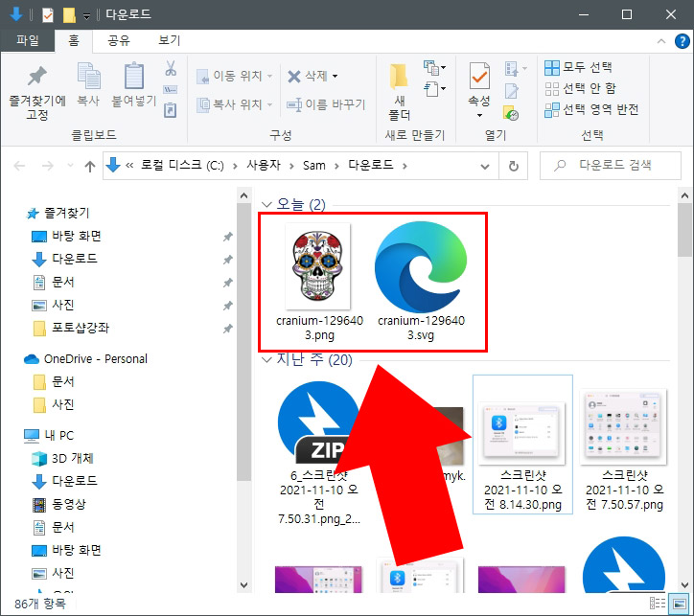
Task: Open 포토샵강좌 folder in sidebar
Action: [71, 329]
